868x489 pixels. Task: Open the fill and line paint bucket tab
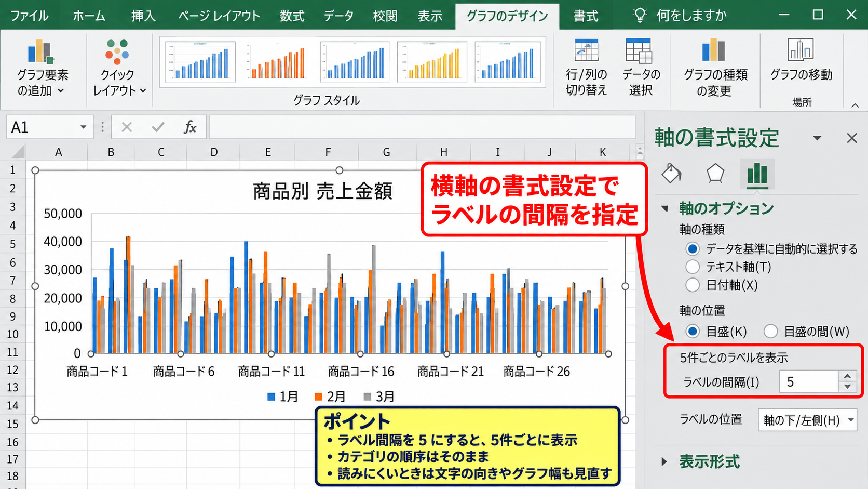(x=672, y=174)
